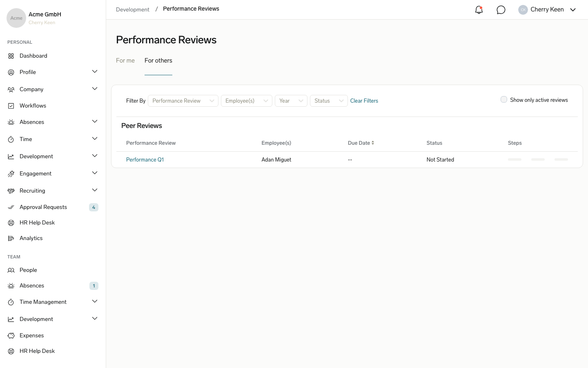Click the Clear Filters link

364,101
